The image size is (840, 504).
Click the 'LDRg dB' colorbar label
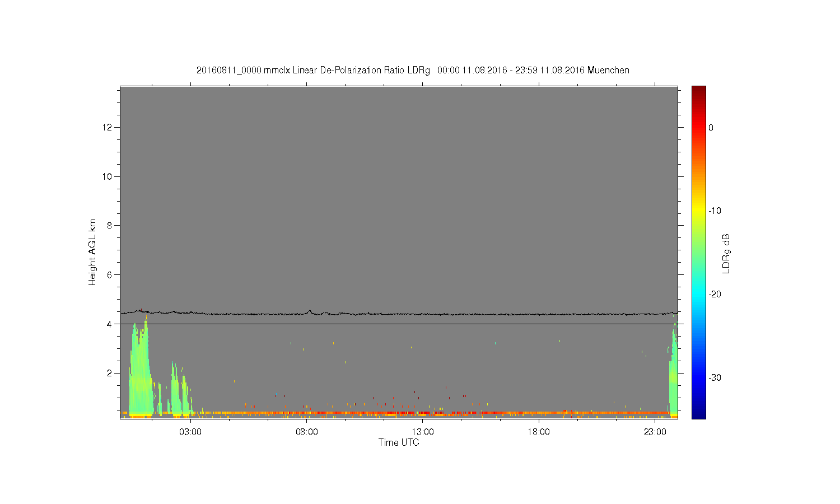point(726,253)
